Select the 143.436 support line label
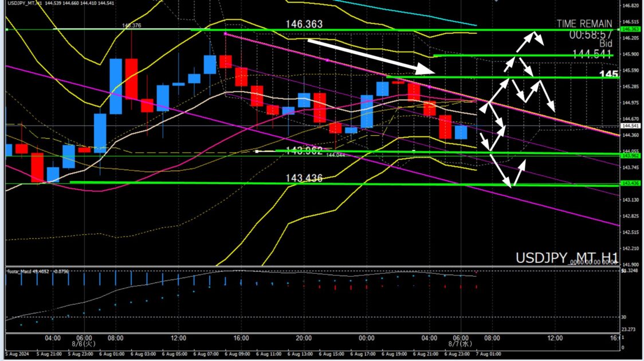Screen dimensions: 644x361 coord(304,178)
